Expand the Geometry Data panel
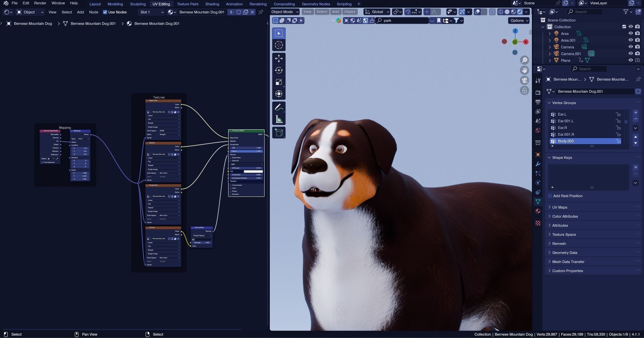The height and width of the screenshot is (338, 644). pos(564,253)
